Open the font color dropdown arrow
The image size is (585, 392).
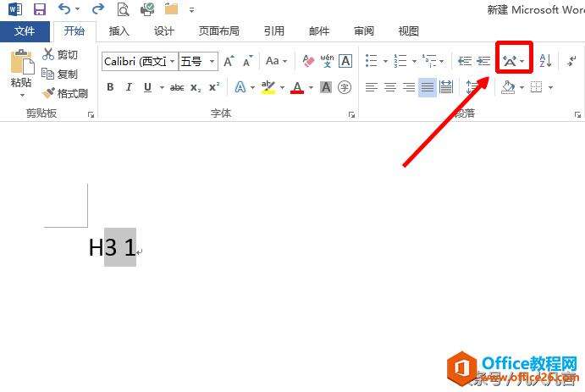311,88
